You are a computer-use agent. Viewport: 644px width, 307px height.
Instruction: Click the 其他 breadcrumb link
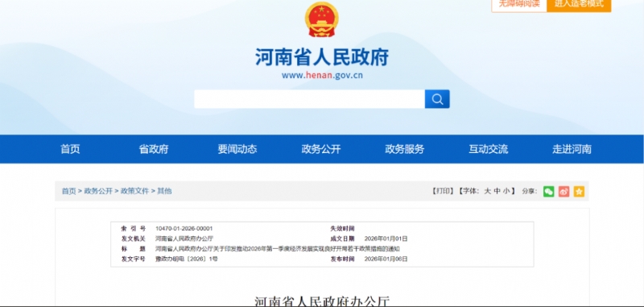(x=164, y=191)
